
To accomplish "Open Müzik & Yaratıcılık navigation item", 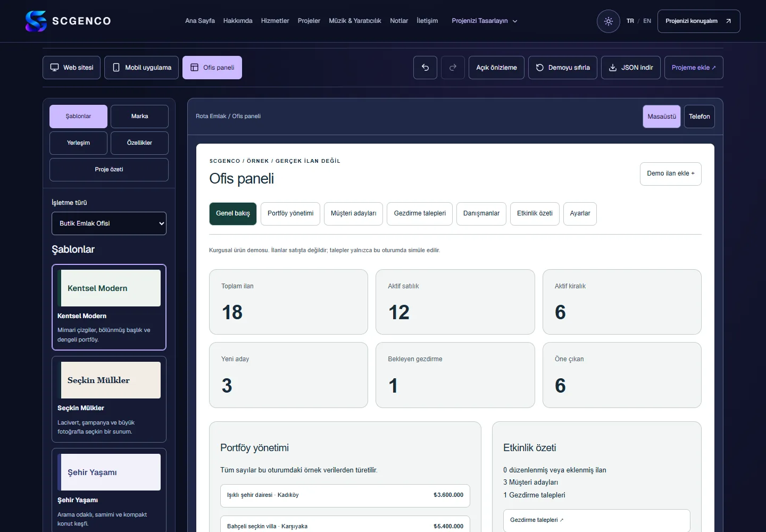I will click(355, 21).
